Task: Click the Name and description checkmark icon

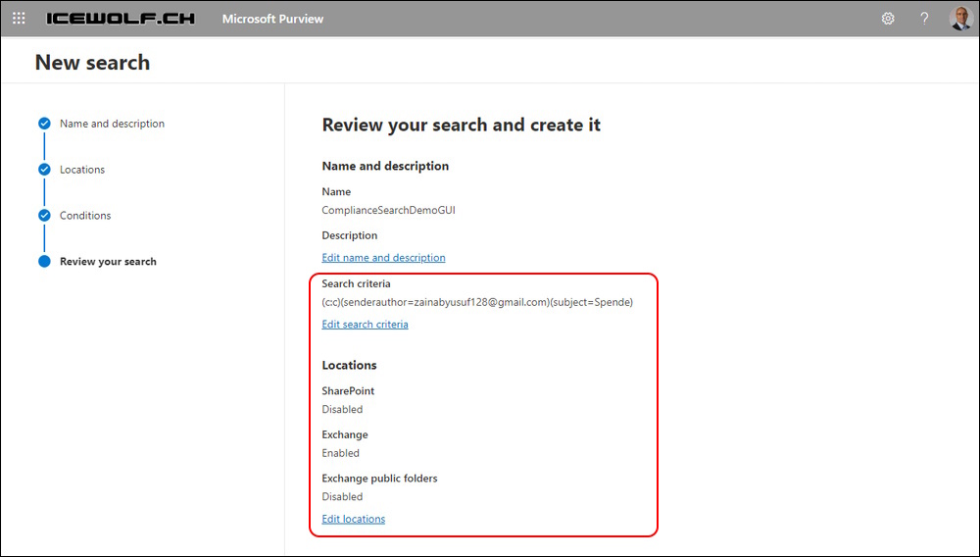Action: pyautogui.click(x=44, y=124)
